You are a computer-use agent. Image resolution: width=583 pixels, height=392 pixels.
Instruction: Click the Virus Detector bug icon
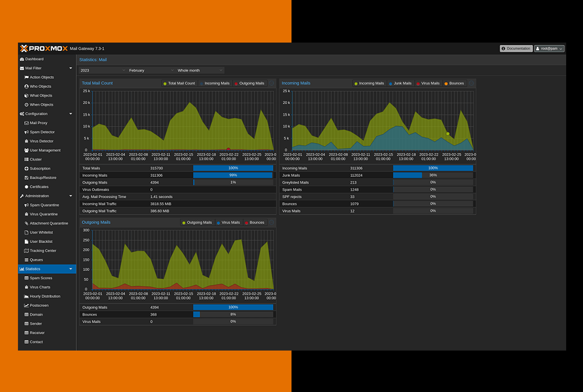click(26, 141)
